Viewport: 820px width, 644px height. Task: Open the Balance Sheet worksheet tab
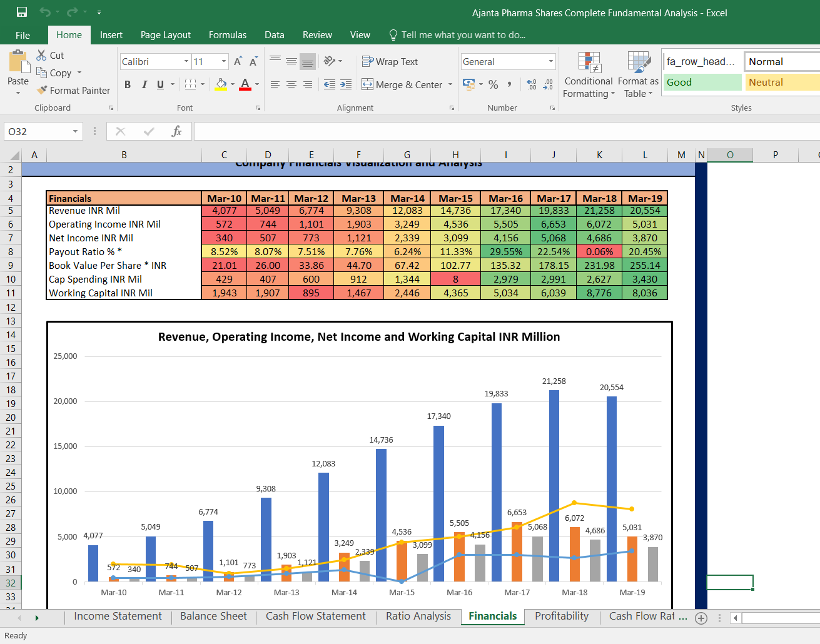[x=213, y=616]
